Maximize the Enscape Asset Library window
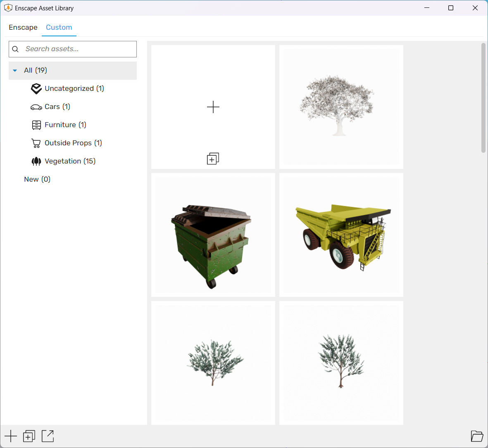The height and width of the screenshot is (448, 488). tap(451, 8)
